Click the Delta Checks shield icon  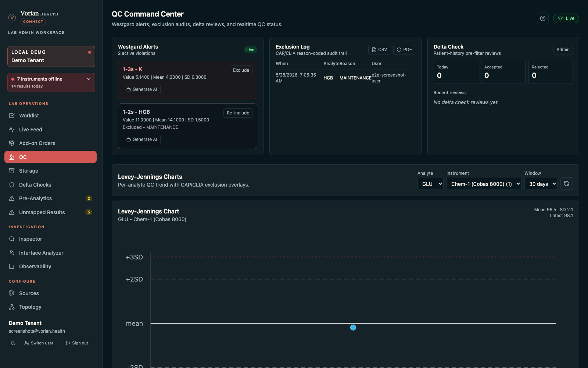point(12,185)
